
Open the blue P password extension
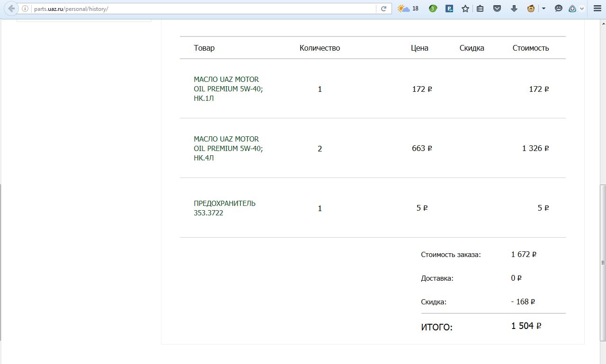pos(449,9)
